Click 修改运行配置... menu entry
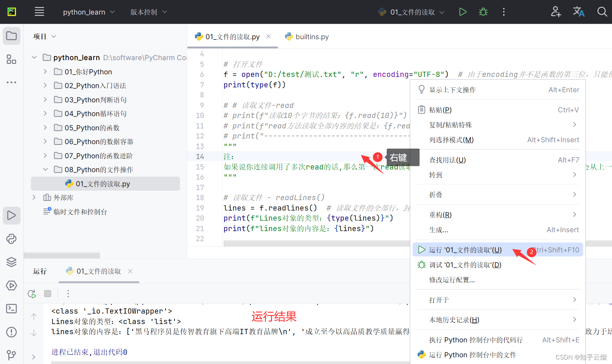The width and height of the screenshot is (612, 364). tap(498, 280)
